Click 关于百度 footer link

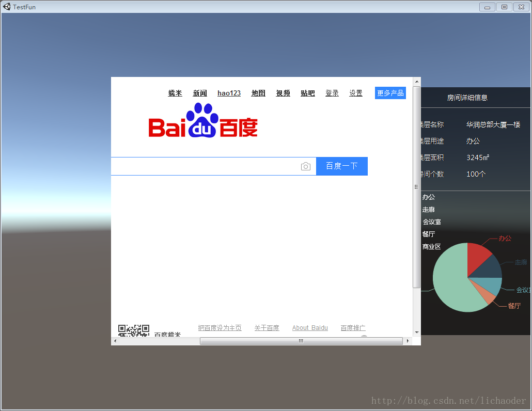tap(267, 327)
